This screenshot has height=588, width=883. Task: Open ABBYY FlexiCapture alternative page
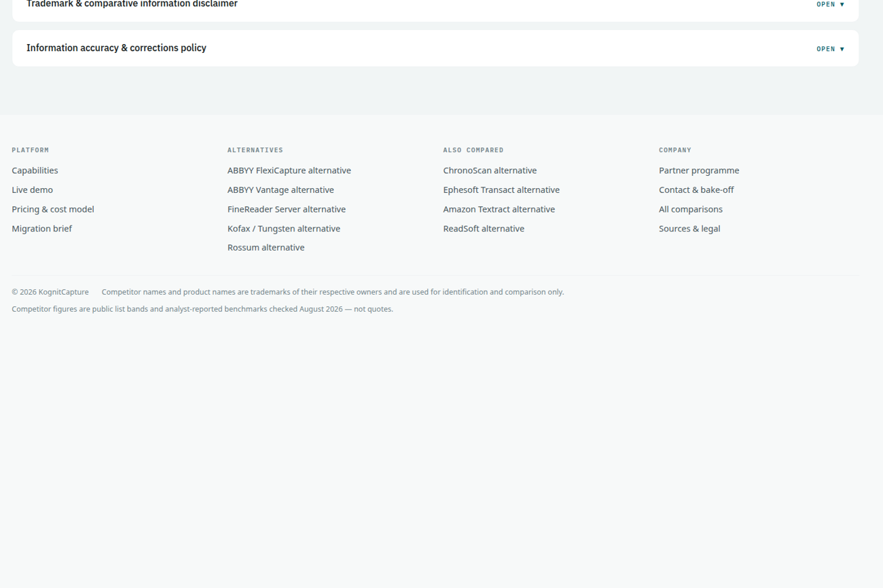click(289, 170)
